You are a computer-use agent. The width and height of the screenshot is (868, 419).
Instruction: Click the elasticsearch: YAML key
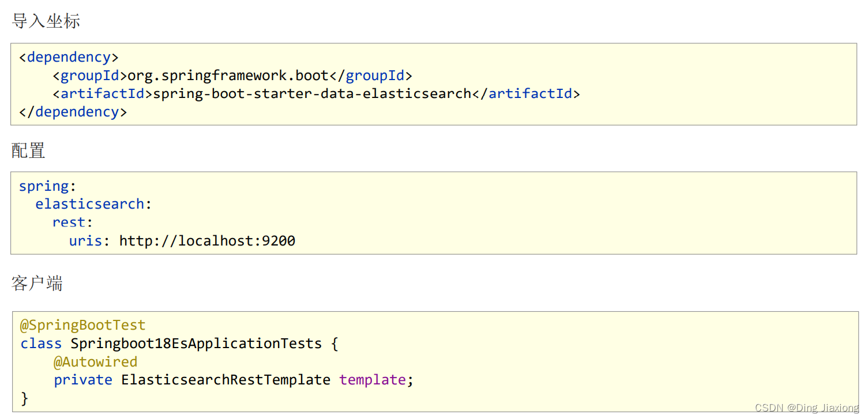(93, 204)
